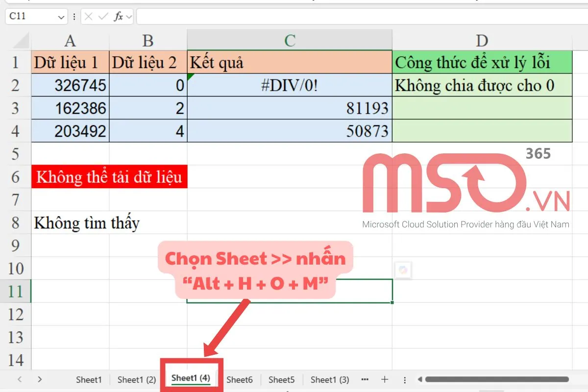Click the vertical dots next to the Add Sheet button

(x=405, y=379)
